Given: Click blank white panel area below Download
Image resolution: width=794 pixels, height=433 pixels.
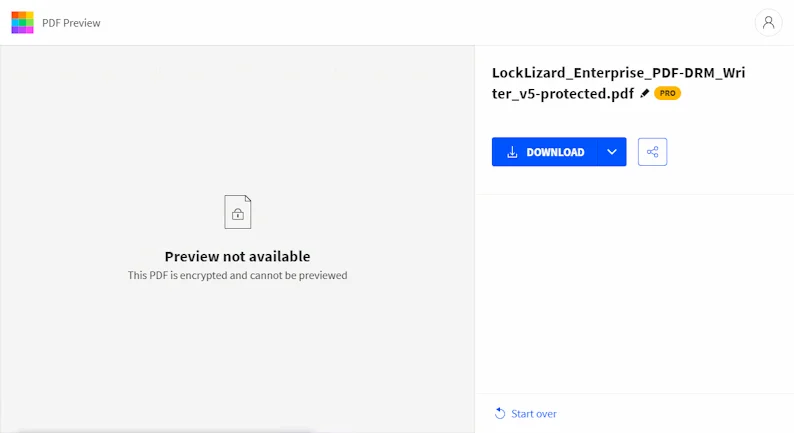Looking at the screenshot, I should (634, 294).
